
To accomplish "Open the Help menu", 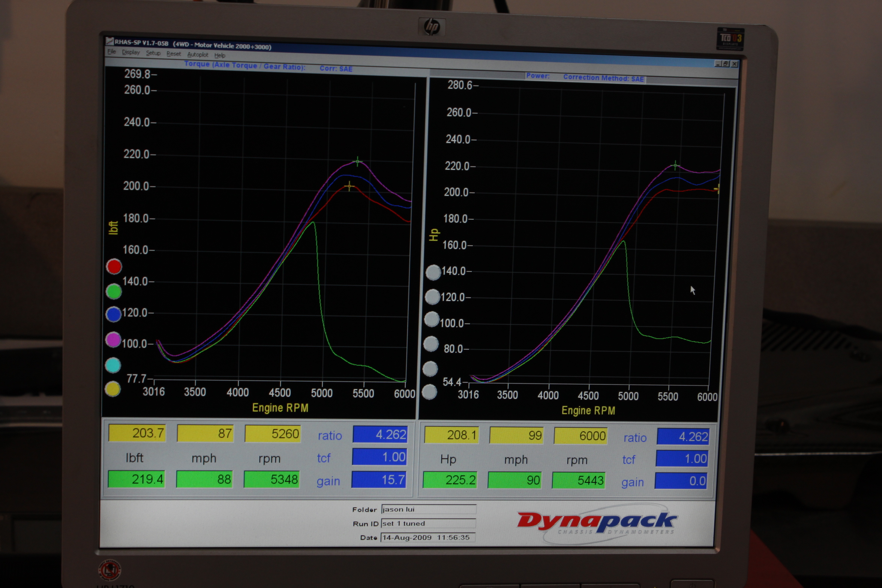I will (220, 55).
